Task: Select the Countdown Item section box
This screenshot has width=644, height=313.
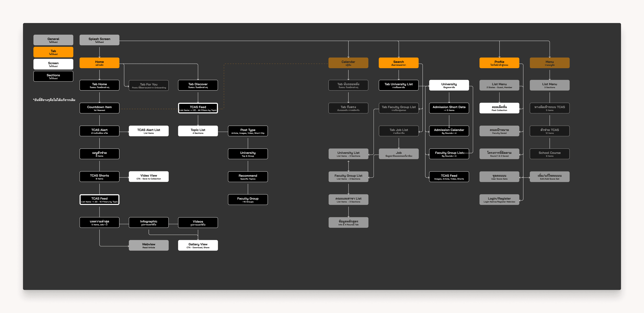Action: [x=99, y=108]
